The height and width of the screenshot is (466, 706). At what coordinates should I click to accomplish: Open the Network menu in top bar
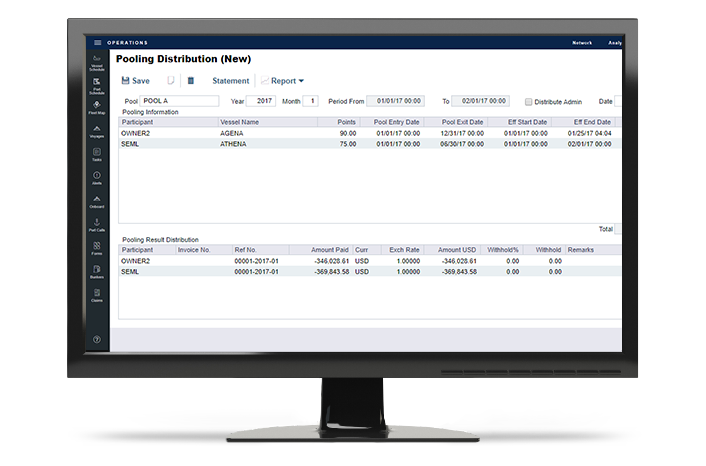tap(582, 43)
